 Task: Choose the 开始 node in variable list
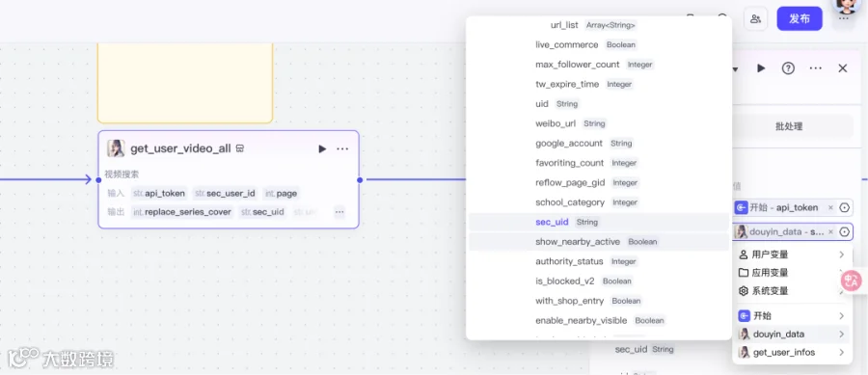(x=792, y=316)
